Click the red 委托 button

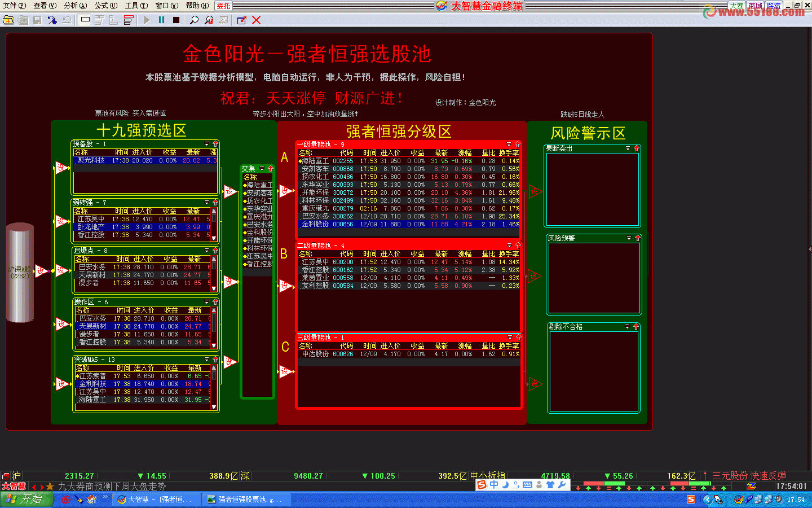pos(224,6)
